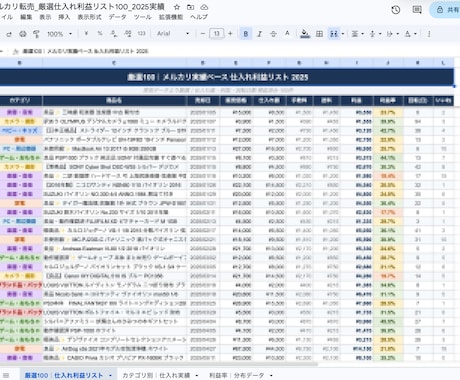Click the document title text

(82, 7)
